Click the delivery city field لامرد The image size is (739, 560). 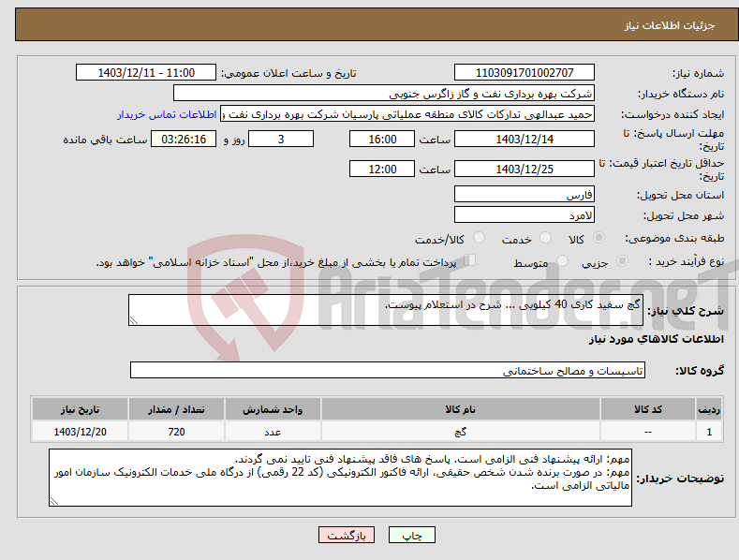[x=525, y=215]
